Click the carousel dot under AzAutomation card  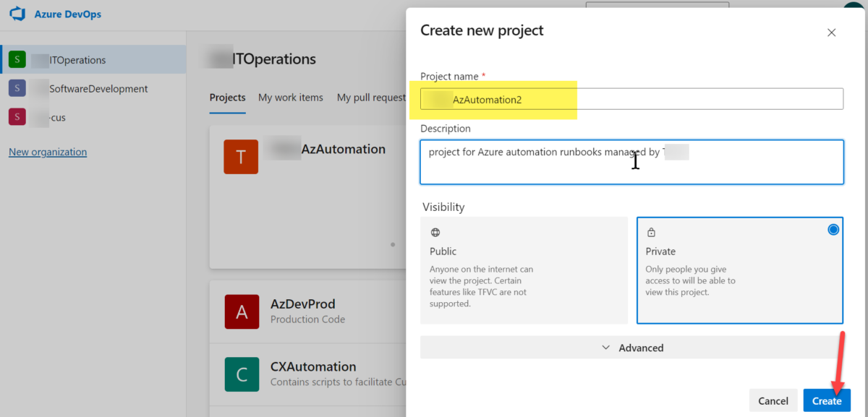(393, 244)
